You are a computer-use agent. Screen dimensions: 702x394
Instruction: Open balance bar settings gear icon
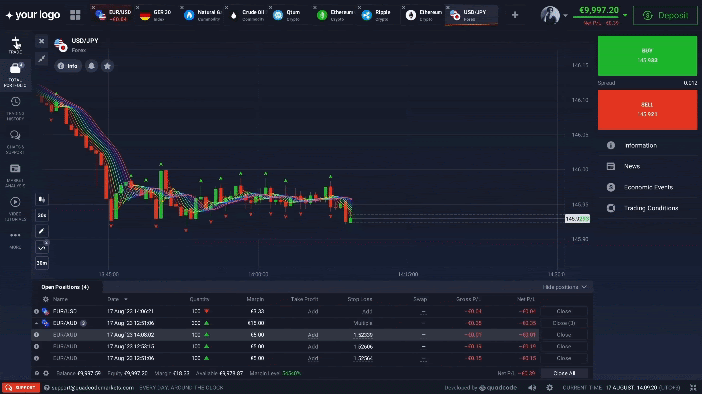pyautogui.click(x=46, y=373)
